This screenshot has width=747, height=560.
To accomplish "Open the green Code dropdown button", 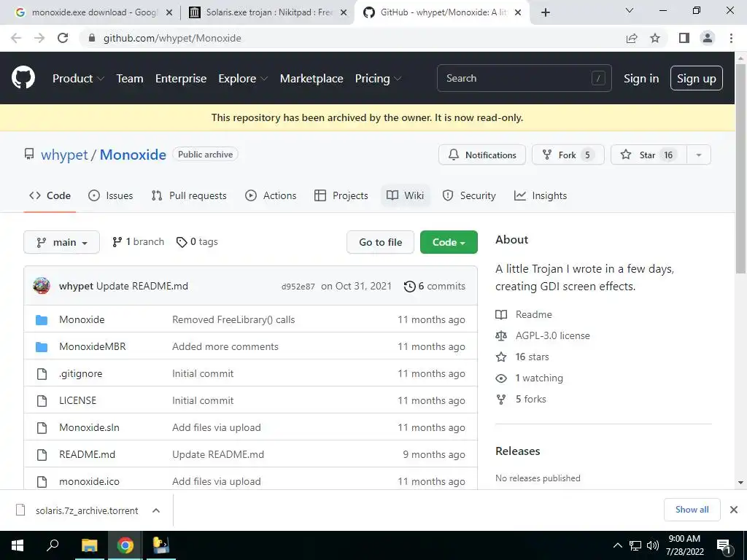I will click(x=449, y=242).
